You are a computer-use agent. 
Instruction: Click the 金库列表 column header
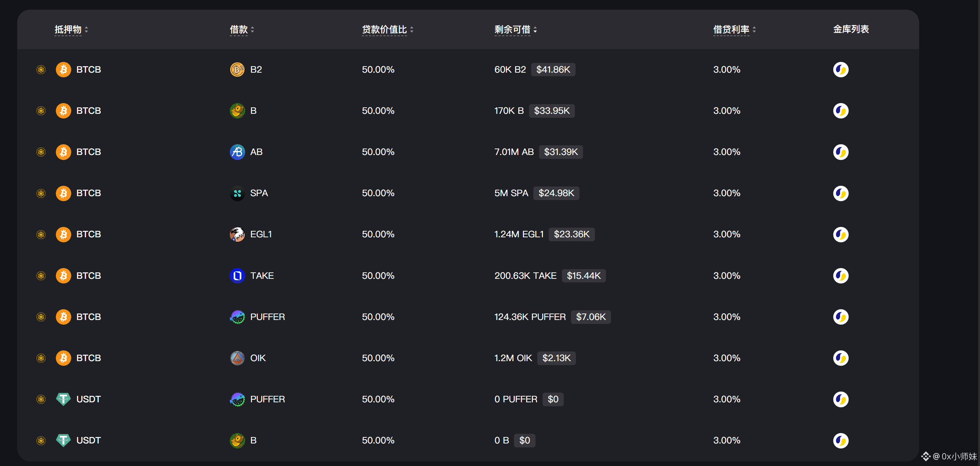click(851, 29)
